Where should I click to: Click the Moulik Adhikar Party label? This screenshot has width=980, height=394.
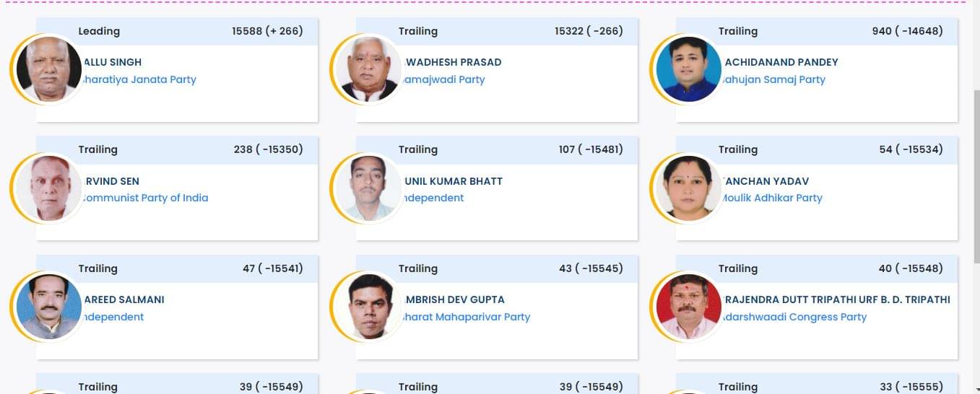[773, 198]
